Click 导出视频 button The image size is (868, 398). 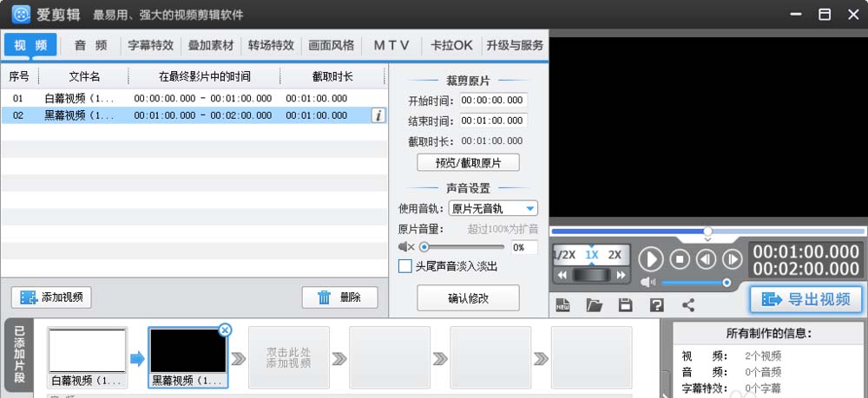tap(808, 299)
